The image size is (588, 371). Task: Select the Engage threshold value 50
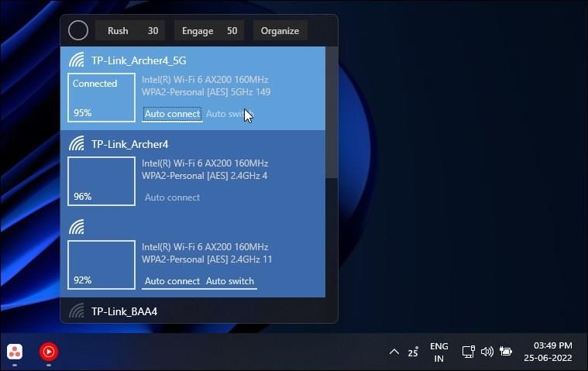232,31
